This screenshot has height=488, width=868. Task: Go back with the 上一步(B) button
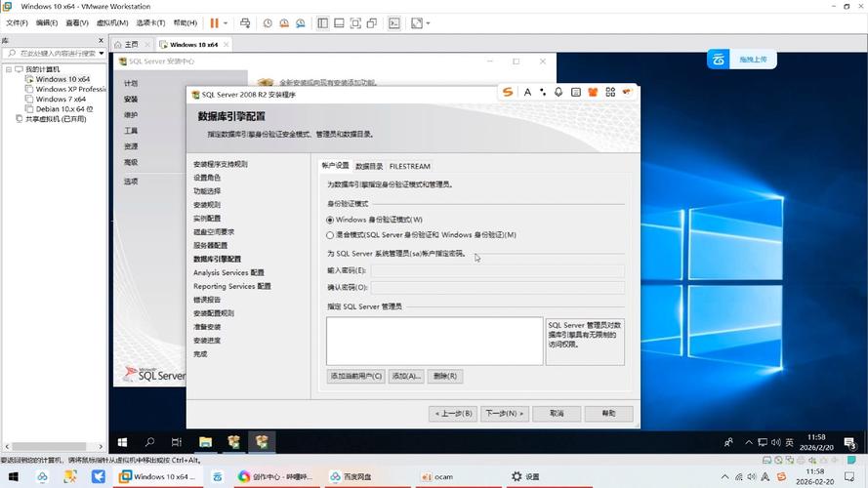pyautogui.click(x=453, y=413)
